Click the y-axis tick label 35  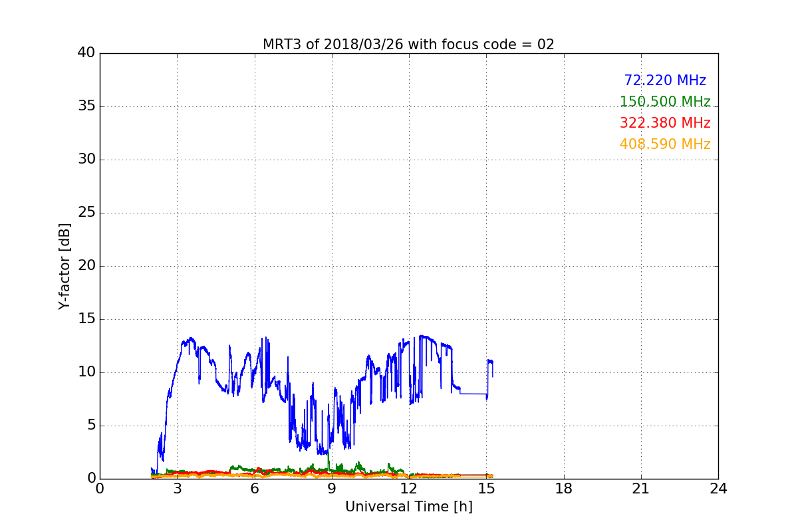click(86, 106)
